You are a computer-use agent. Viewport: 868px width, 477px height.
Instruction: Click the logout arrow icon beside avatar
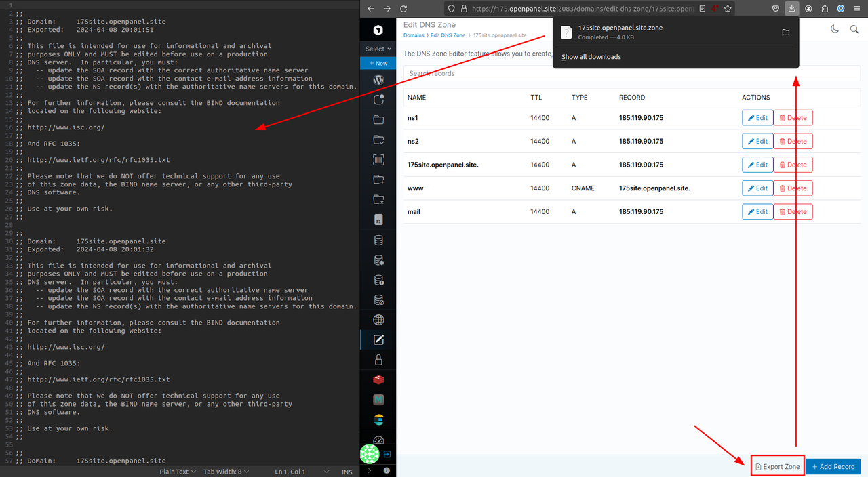click(x=387, y=454)
